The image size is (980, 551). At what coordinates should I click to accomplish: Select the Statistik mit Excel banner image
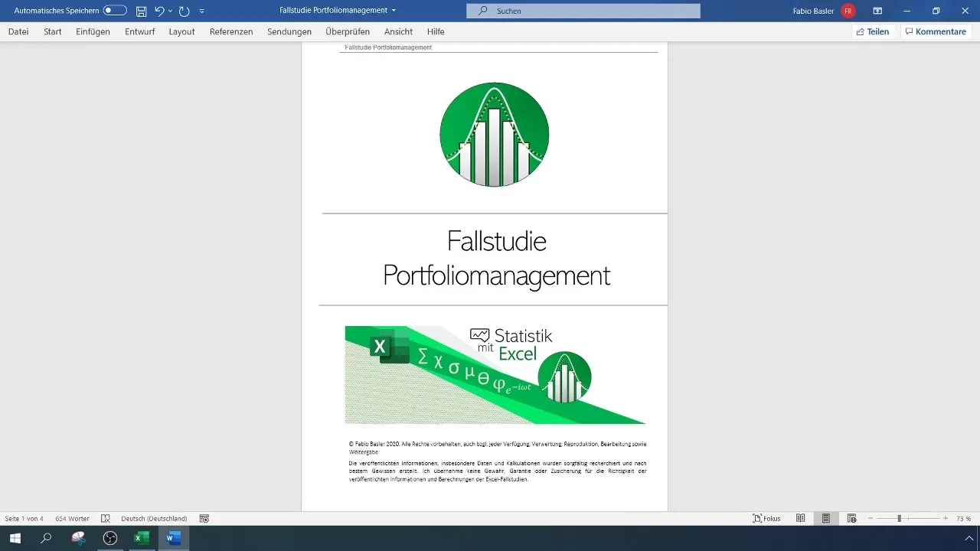click(495, 374)
